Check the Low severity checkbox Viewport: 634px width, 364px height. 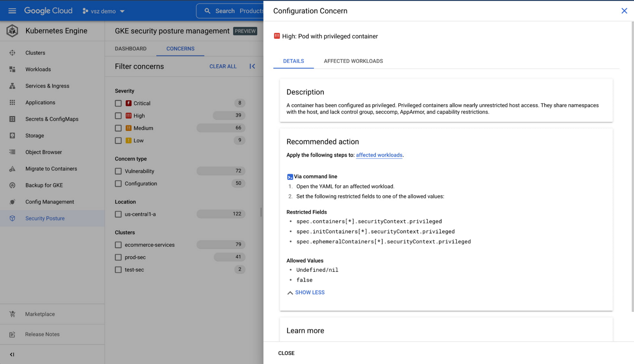(118, 140)
